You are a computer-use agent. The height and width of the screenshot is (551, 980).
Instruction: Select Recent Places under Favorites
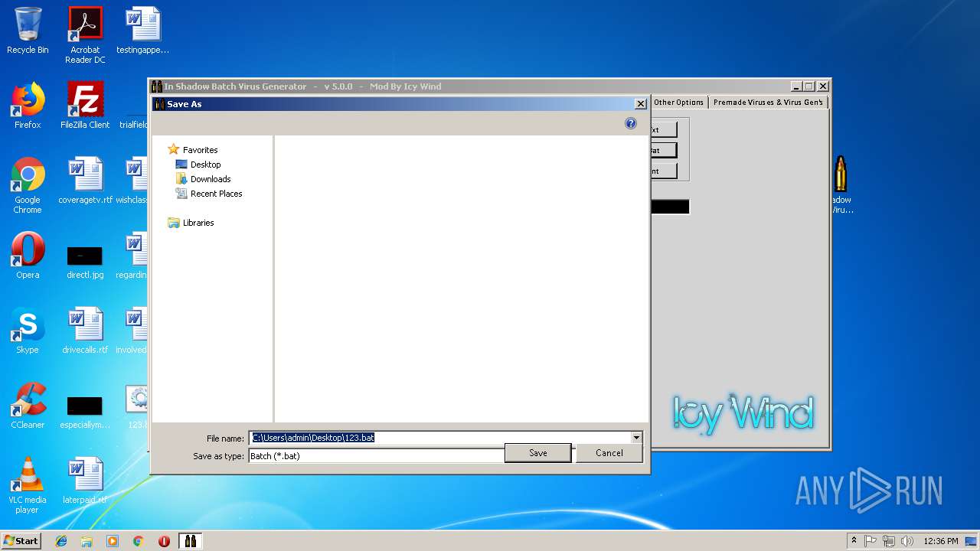coord(216,194)
